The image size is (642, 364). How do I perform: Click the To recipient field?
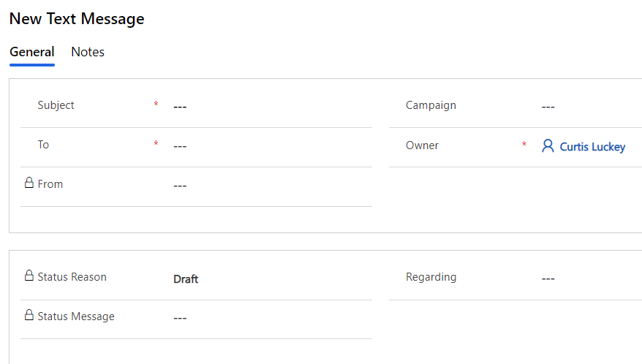pyautogui.click(x=271, y=146)
